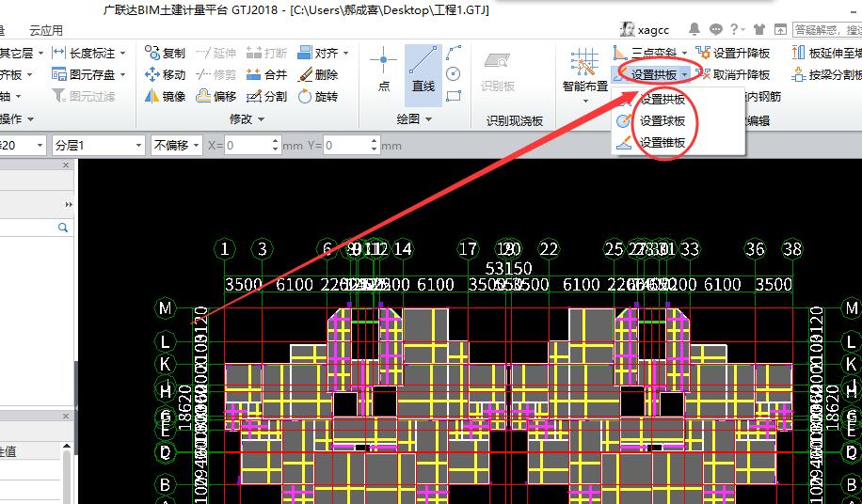Select the 合并 (merge) tool
The height and width of the screenshot is (504, 862).
click(266, 74)
